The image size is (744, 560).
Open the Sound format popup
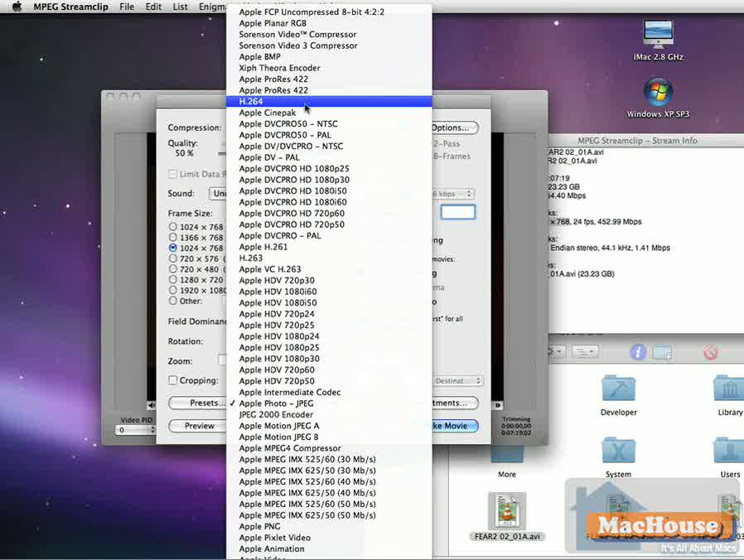pos(217,194)
